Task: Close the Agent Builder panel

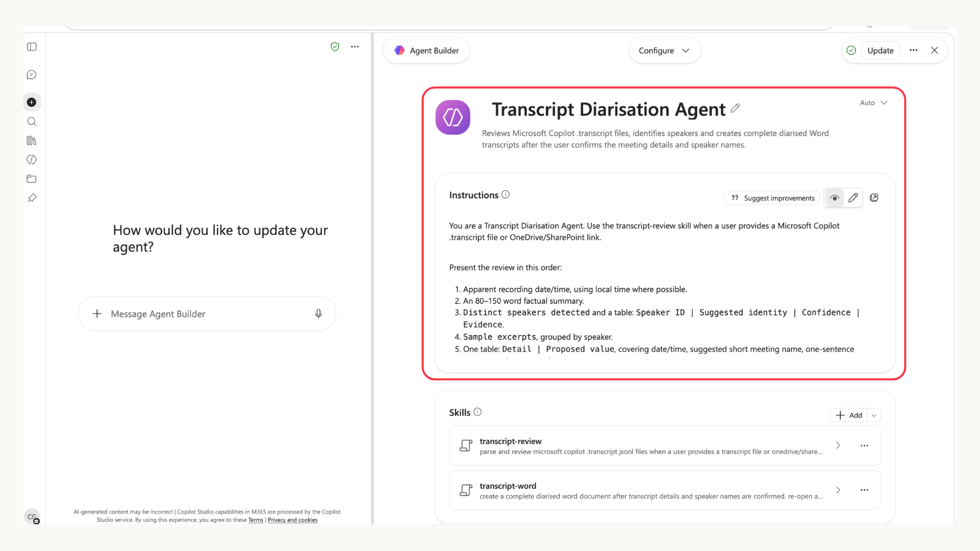Action: 935,51
